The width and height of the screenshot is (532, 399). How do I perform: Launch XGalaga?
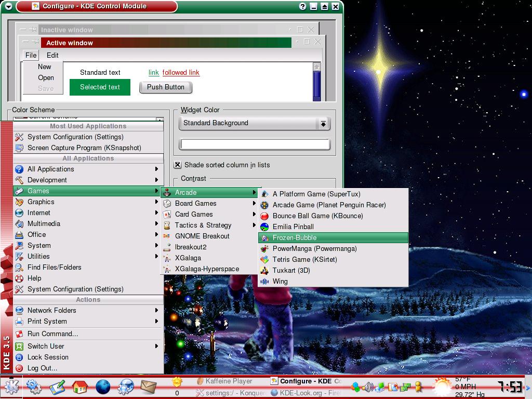point(209,258)
